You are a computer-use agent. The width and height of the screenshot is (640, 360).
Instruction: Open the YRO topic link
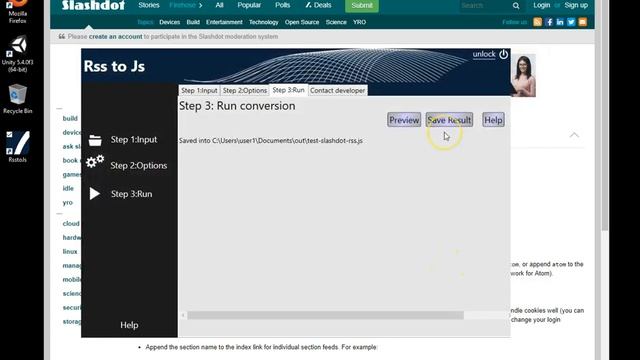click(x=359, y=22)
